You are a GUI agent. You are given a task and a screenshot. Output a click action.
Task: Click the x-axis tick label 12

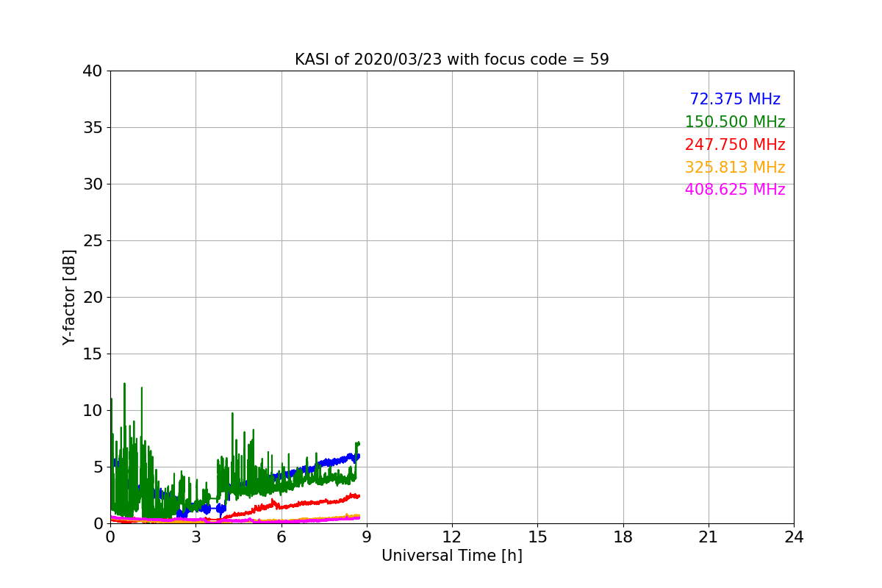[x=452, y=537]
